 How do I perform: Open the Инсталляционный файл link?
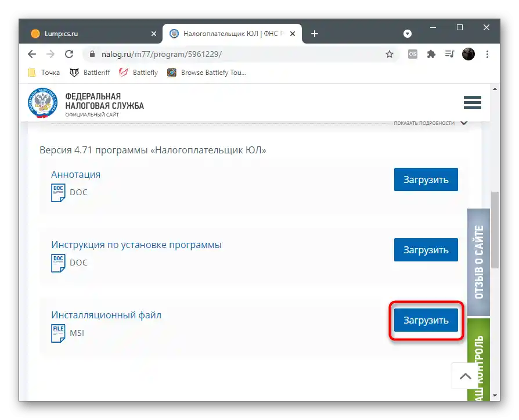coord(106,315)
